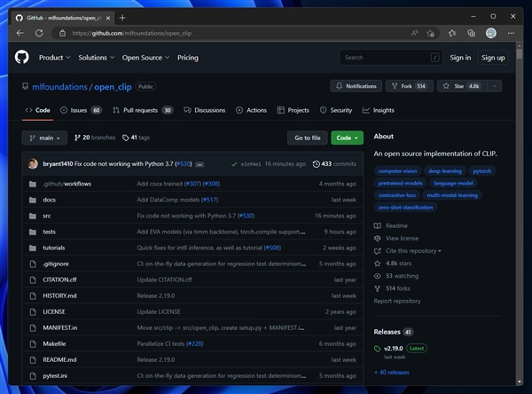Click the green check status icon of the latest commit

coord(234,164)
